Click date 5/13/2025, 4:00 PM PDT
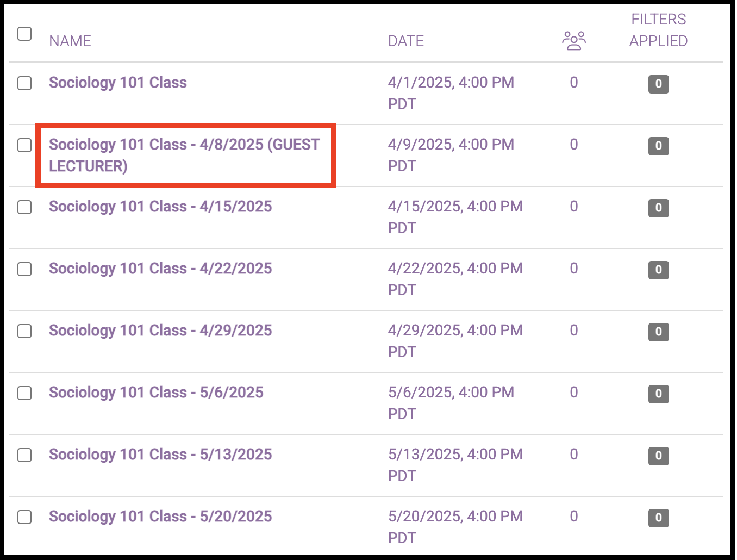737x560 pixels. coord(455,465)
